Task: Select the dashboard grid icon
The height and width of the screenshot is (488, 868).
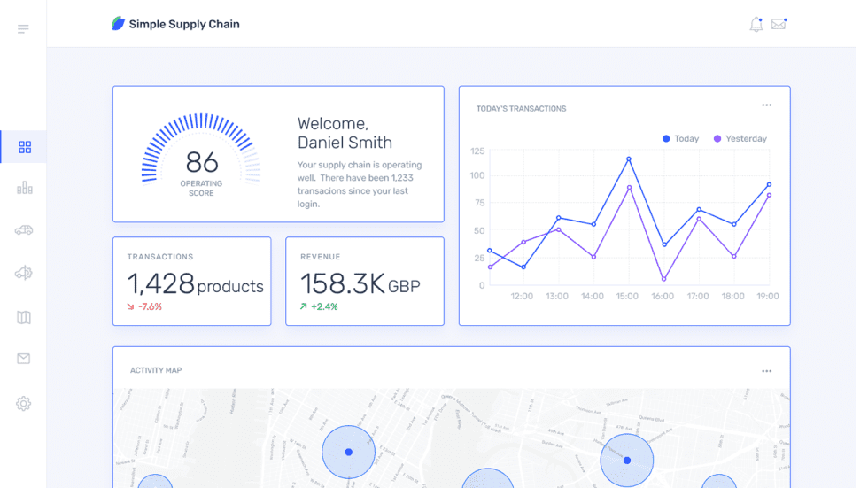Action: pyautogui.click(x=25, y=147)
